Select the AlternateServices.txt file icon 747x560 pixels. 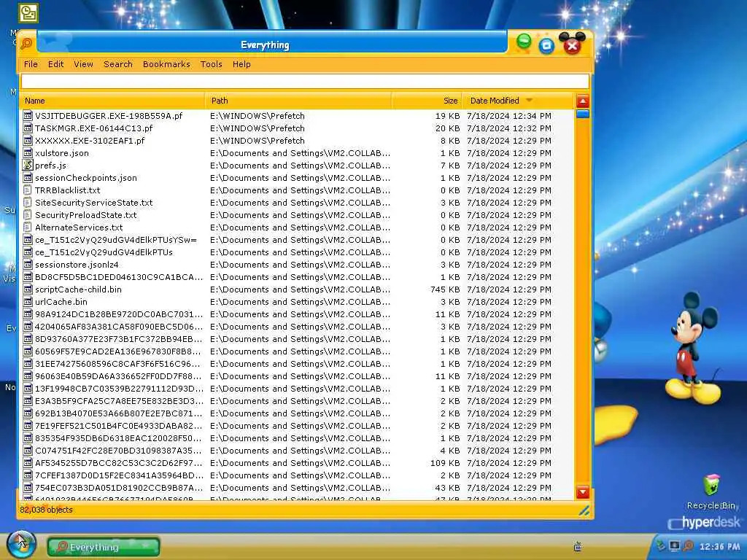point(28,227)
